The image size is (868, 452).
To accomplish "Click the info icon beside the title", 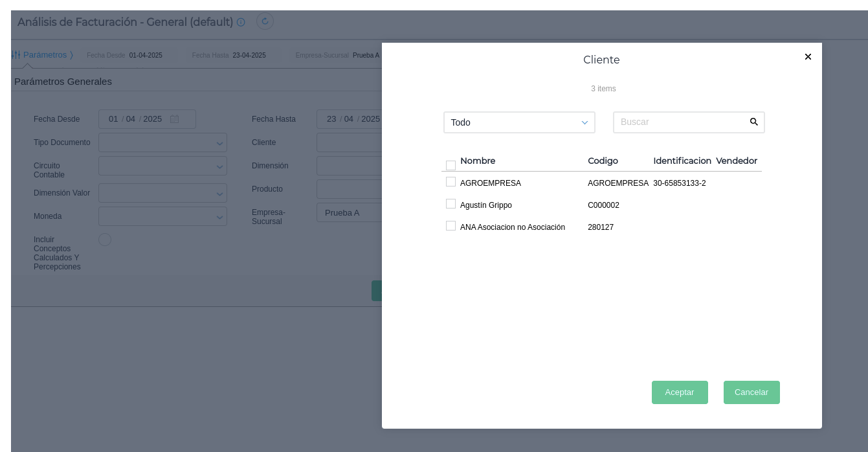I will pos(241,22).
